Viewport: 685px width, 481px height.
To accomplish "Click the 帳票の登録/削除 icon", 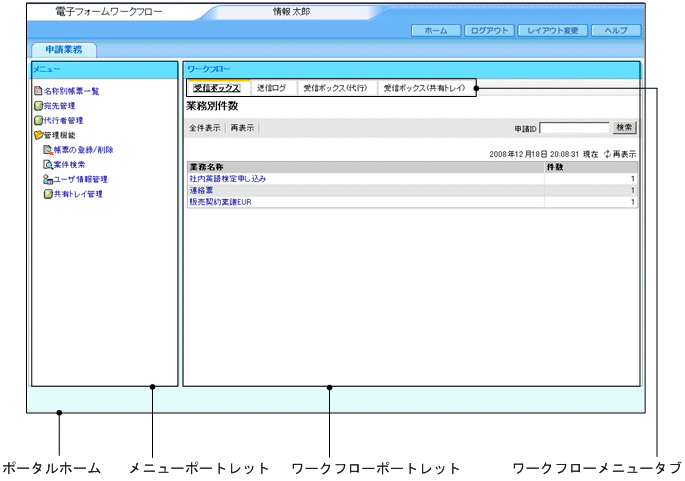I will point(48,149).
